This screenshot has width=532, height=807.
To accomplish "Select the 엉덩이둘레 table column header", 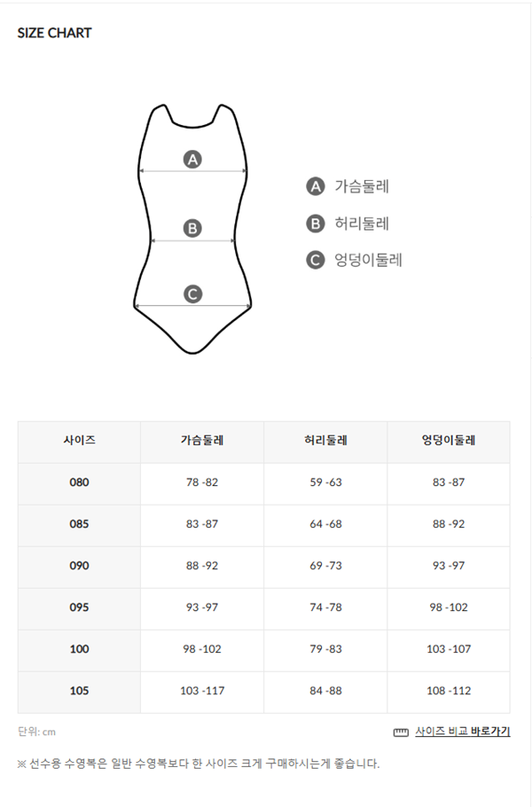I will (449, 442).
